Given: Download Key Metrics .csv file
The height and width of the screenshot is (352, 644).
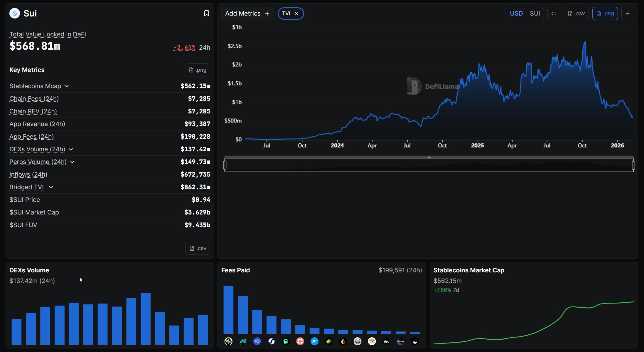Looking at the screenshot, I should tap(198, 248).
